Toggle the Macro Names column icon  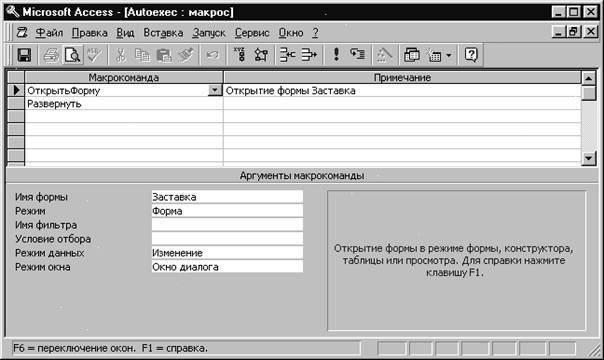click(x=240, y=55)
